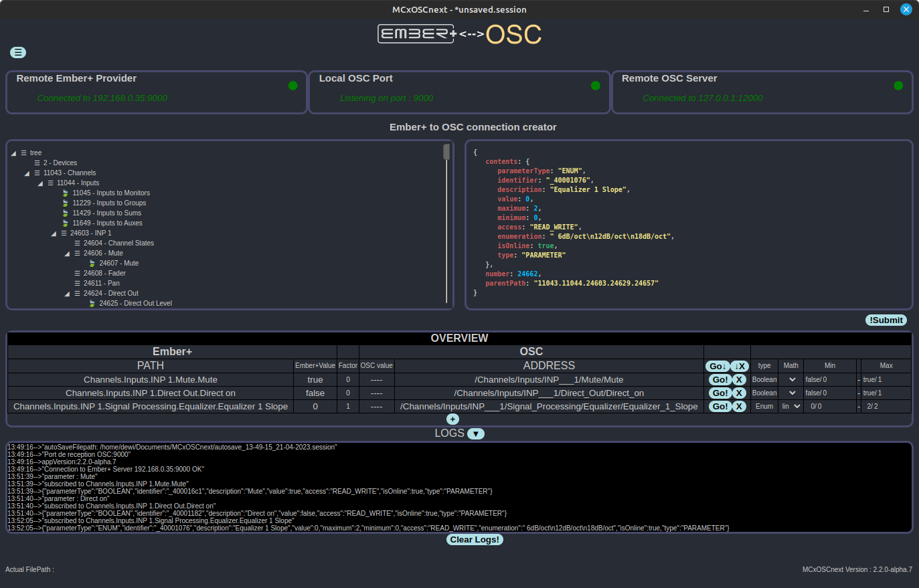Click the Ember+ value 'false' cell

click(315, 393)
